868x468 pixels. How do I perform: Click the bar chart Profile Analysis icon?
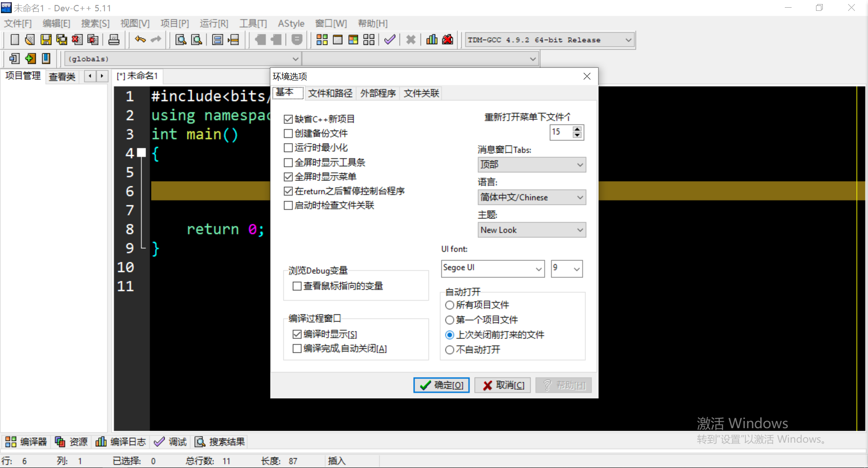tap(432, 40)
